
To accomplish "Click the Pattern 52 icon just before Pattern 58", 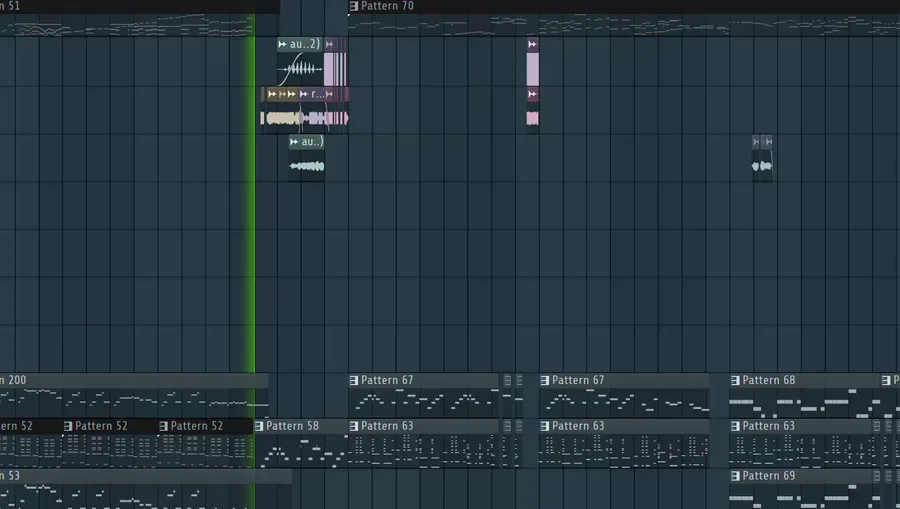I will point(164,426).
